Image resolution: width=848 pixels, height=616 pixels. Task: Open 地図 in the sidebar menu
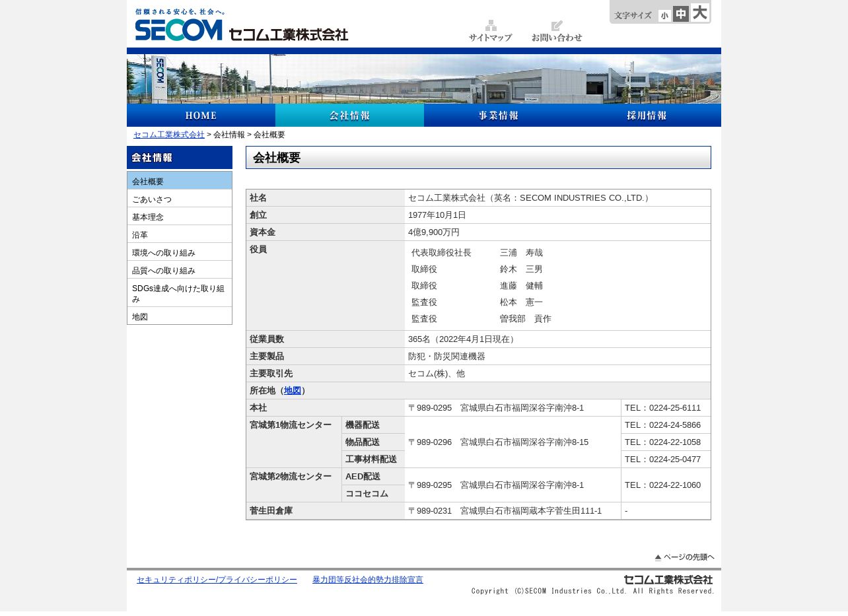click(180, 316)
